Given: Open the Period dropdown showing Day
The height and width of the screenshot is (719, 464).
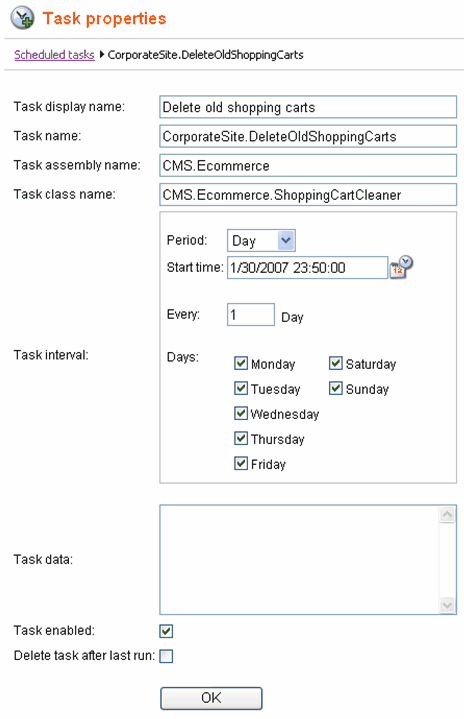Looking at the screenshot, I should tap(261, 240).
